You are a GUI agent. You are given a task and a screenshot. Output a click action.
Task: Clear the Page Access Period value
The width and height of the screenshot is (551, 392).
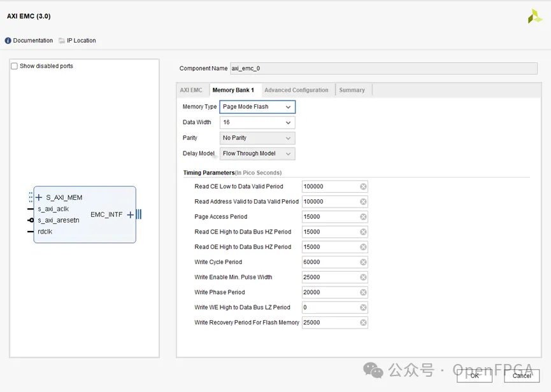point(363,217)
